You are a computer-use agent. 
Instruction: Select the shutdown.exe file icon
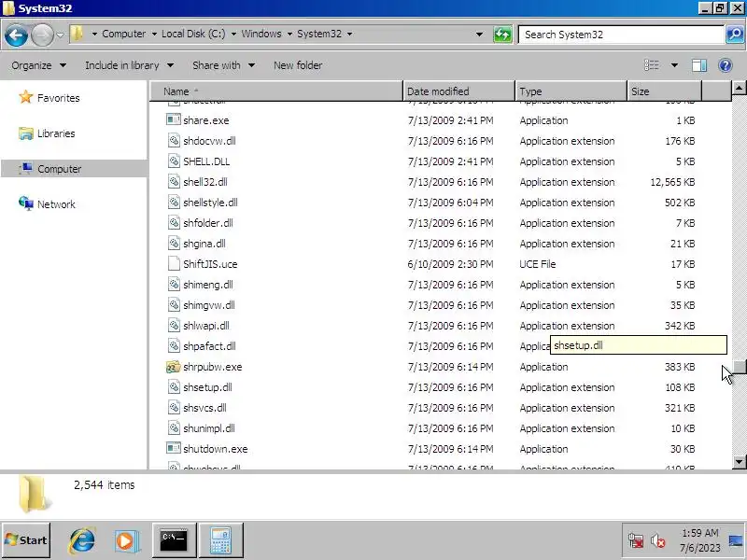[x=174, y=448]
